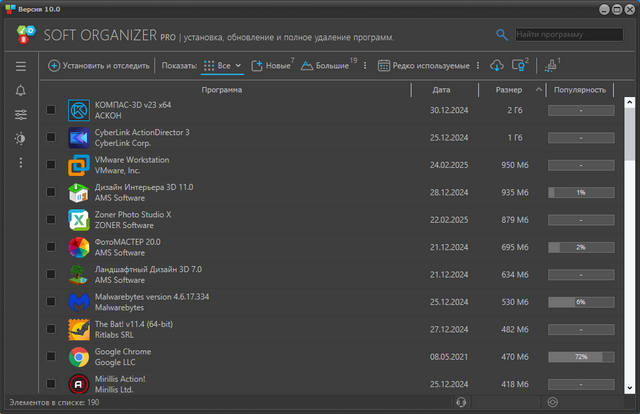Click the 'Редко используемые' filter button
This screenshot has height=414, width=640.
[x=423, y=66]
